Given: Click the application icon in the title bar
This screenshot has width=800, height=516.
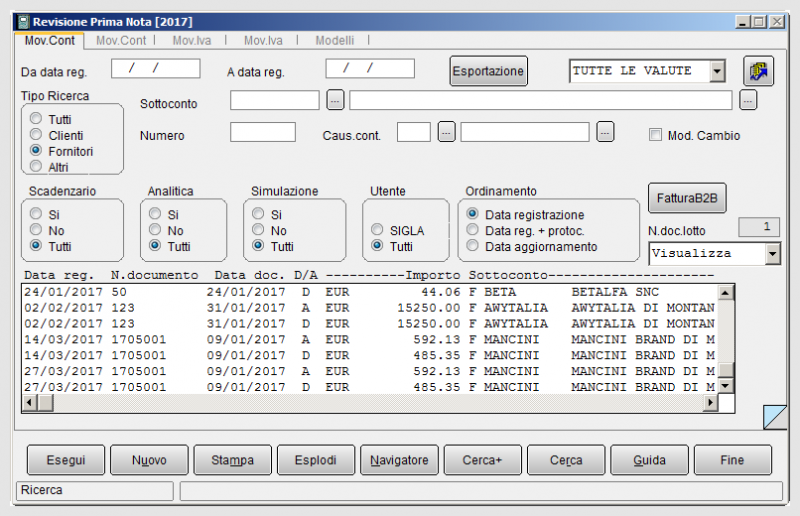Looking at the screenshot, I should (x=23, y=22).
